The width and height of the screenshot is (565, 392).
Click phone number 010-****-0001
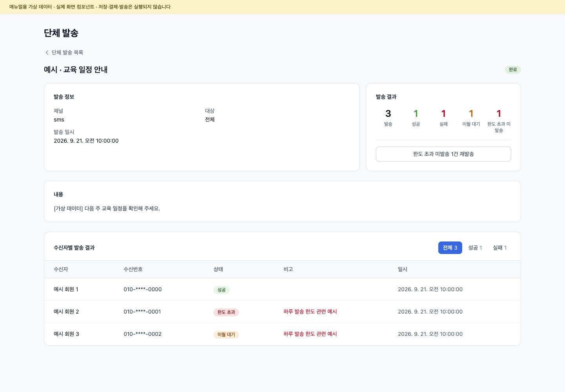tap(142, 312)
